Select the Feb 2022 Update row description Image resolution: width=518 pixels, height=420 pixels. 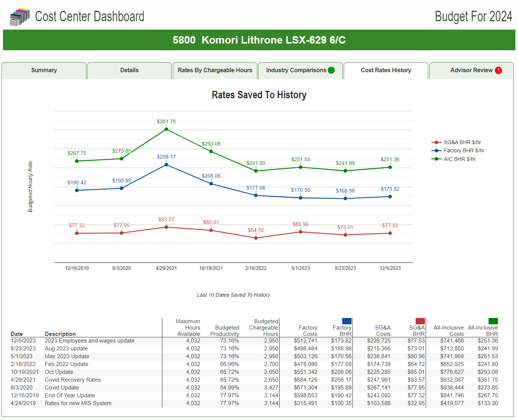[67, 364]
